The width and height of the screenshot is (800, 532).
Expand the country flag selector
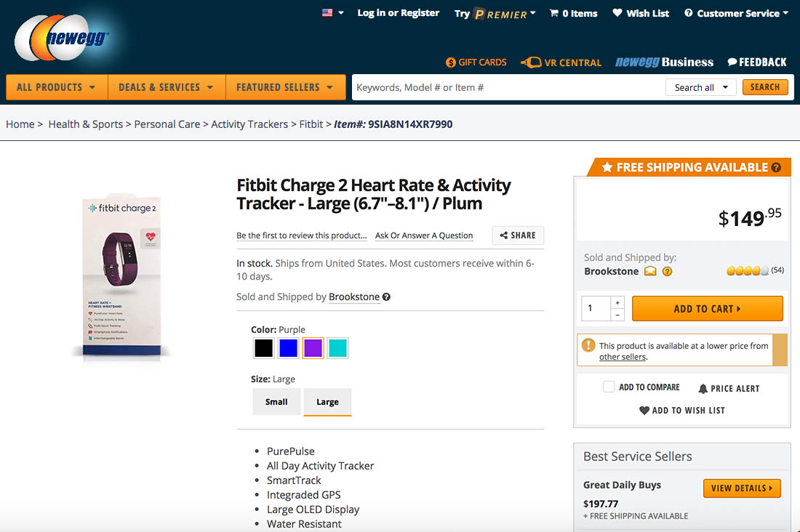(x=332, y=13)
